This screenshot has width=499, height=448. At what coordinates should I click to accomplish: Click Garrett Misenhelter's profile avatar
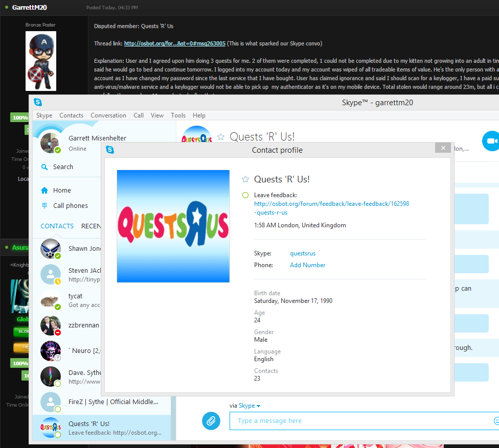click(x=50, y=143)
